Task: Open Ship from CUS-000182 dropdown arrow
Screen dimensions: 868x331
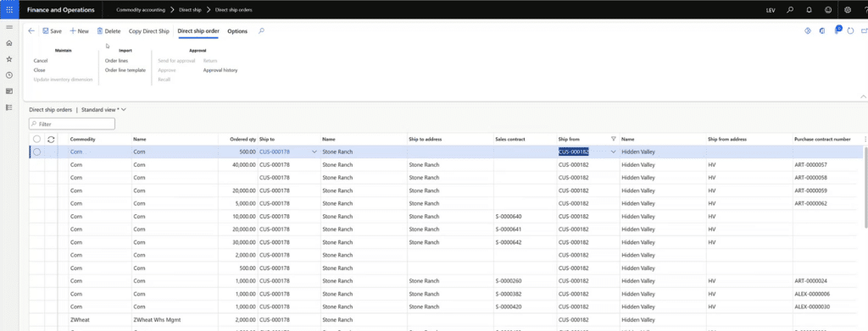Action: [614, 152]
